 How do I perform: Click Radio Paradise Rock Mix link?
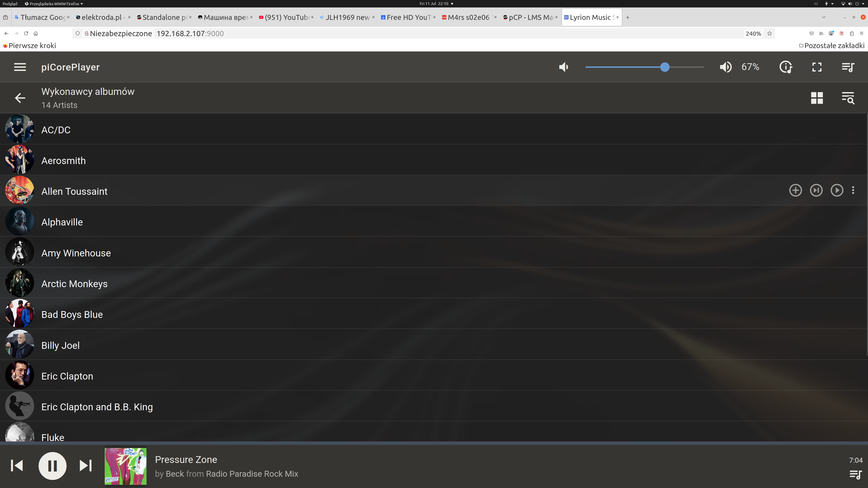click(x=252, y=474)
